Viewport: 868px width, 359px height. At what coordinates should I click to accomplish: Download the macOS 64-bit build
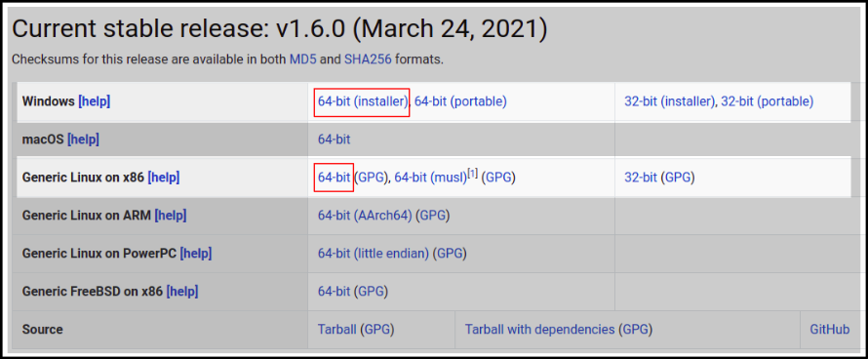[334, 140]
